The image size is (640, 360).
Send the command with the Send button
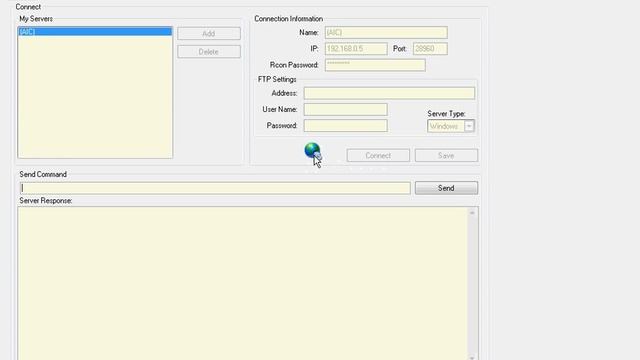pyautogui.click(x=446, y=188)
